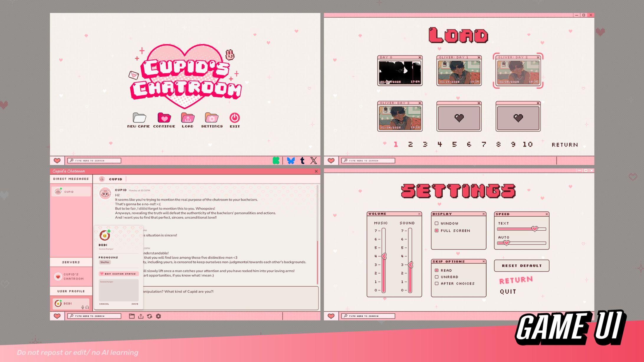
Task: Enable the After Choices skip option
Action: (437, 283)
